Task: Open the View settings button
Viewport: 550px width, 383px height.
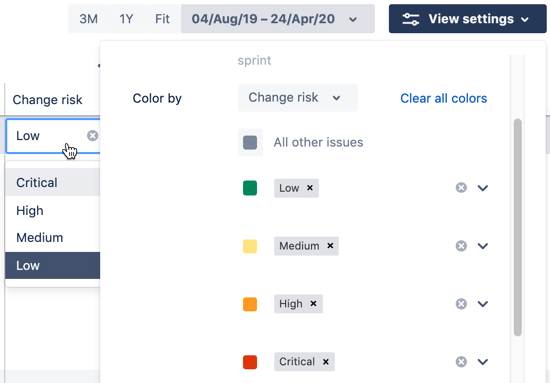Action: click(467, 19)
